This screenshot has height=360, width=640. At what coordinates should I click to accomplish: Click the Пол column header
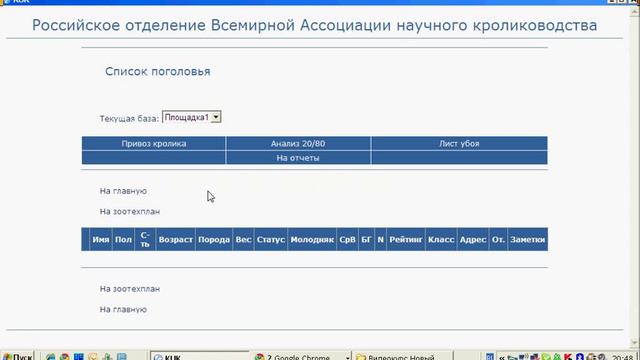[123, 240]
